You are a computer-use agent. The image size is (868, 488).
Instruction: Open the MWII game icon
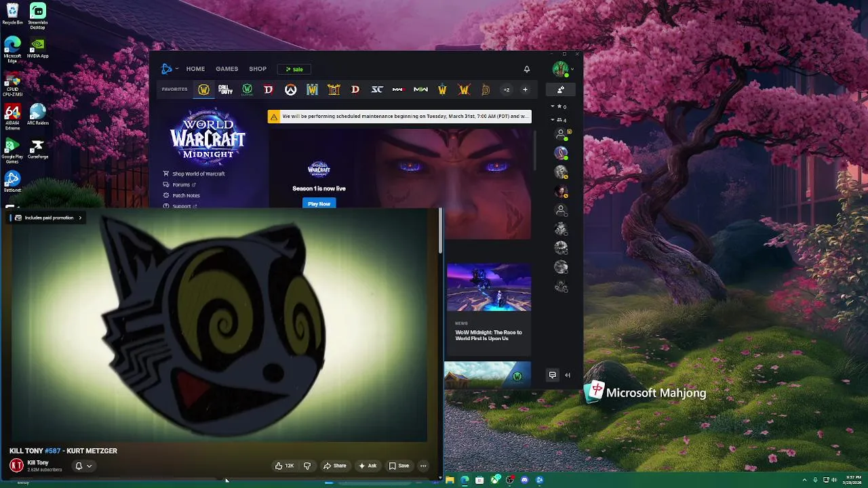point(420,89)
